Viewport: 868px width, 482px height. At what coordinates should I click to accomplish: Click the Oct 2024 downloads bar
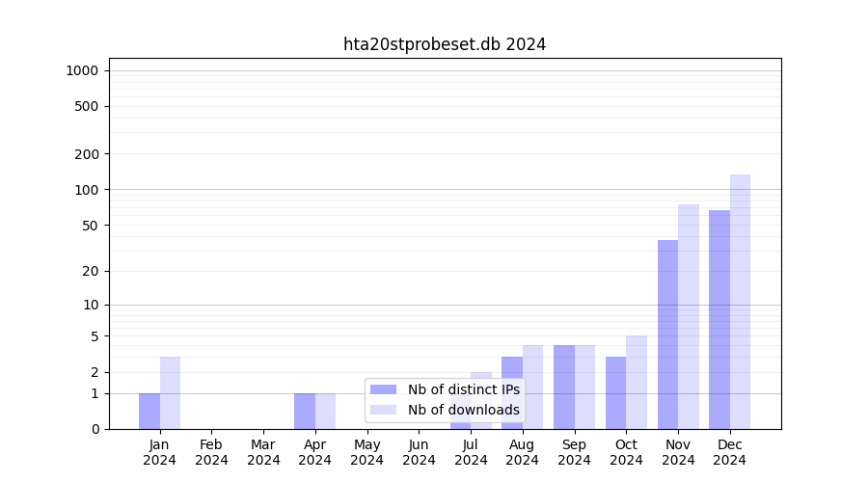click(x=637, y=382)
